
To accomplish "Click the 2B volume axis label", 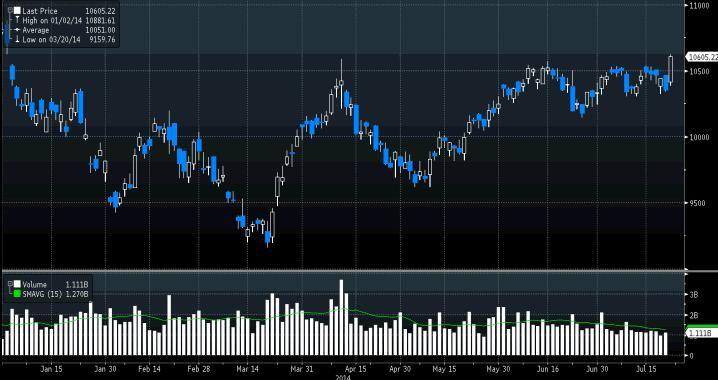I will pos(693,315).
